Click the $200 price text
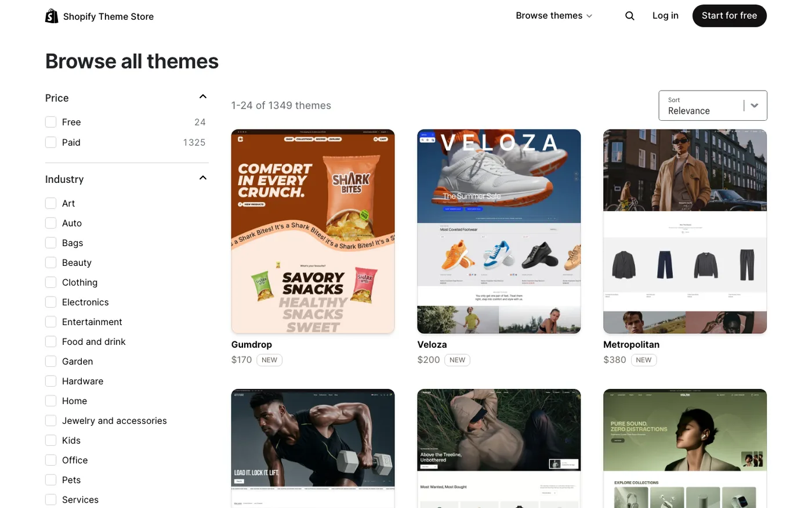The height and width of the screenshot is (508, 812). [429, 360]
